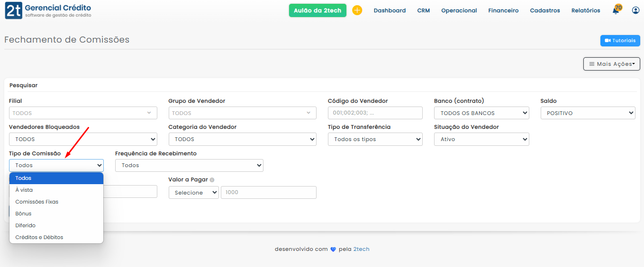This screenshot has width=644, height=267.
Task: Go to the Relatórios menu
Action: pyautogui.click(x=586, y=10)
